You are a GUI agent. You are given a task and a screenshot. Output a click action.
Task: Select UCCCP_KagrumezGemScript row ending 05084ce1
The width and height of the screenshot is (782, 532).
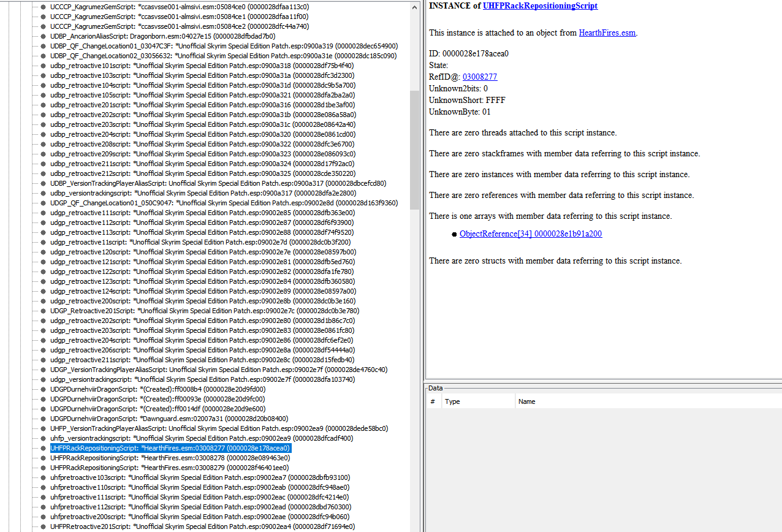coord(180,17)
